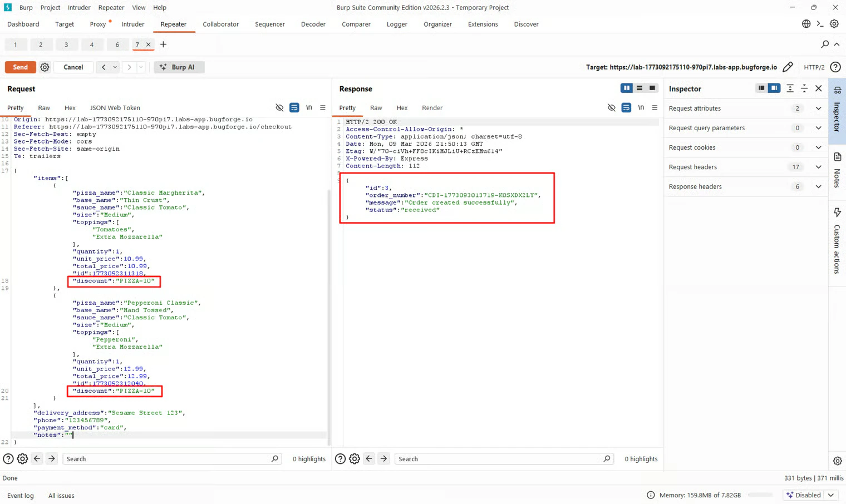846x504 pixels.
Task: Toggle request non-printable \n display
Action: click(x=309, y=108)
